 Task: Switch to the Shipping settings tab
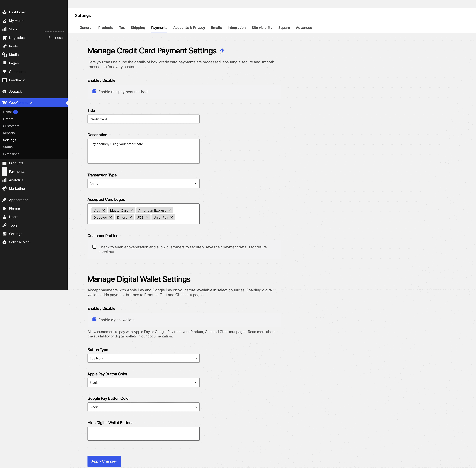point(138,28)
